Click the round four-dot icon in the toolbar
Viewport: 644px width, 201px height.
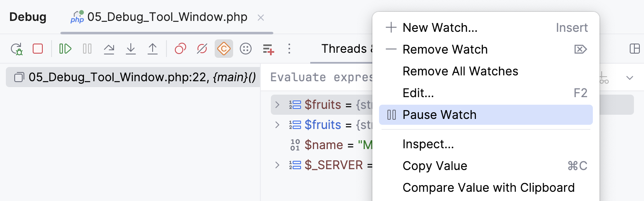245,49
